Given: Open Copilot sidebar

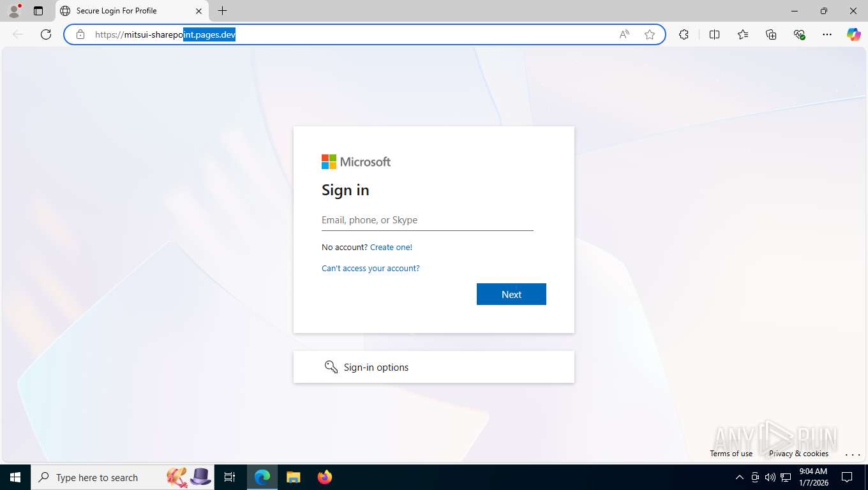Looking at the screenshot, I should [x=854, y=34].
